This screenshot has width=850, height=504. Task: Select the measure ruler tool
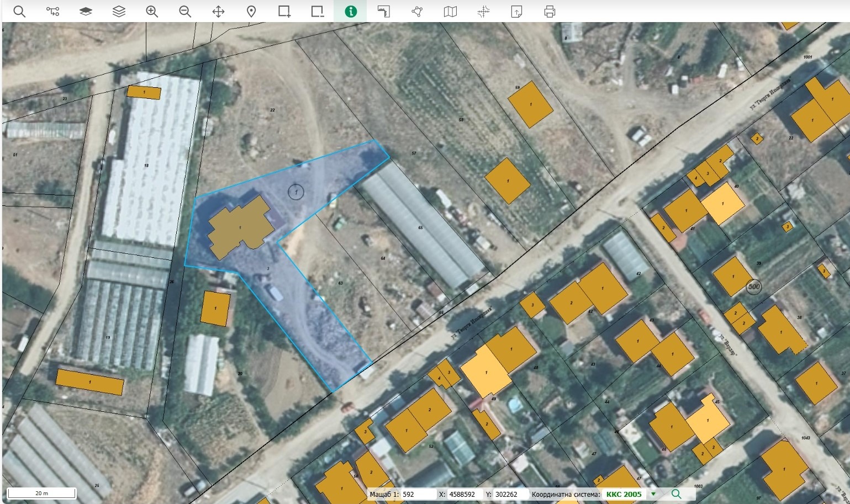[x=384, y=12]
